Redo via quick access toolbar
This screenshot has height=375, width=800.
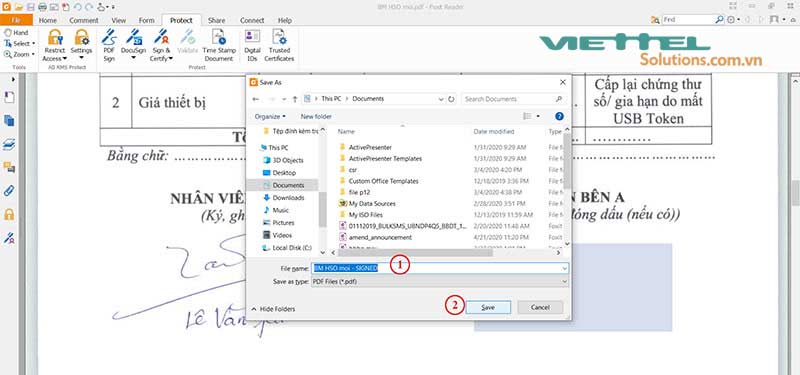click(x=89, y=7)
